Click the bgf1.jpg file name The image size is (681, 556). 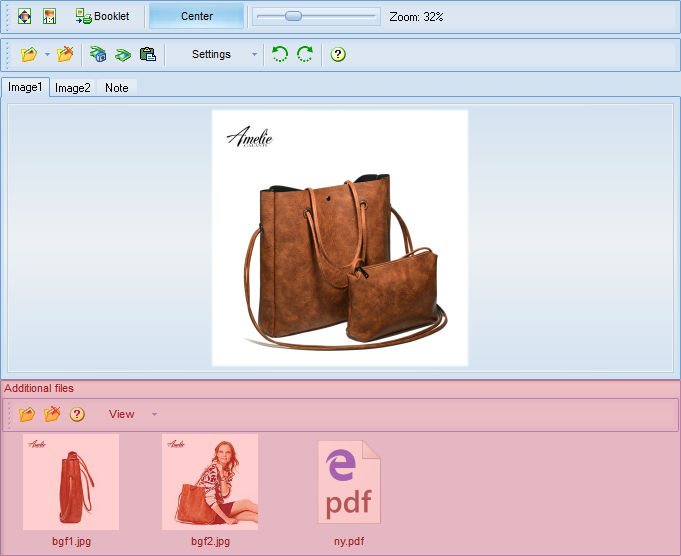(71, 541)
